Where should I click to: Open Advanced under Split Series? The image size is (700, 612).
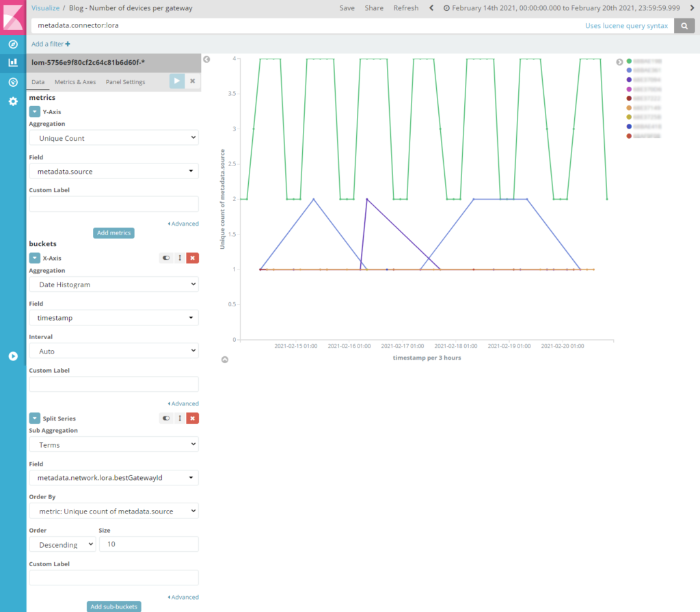(x=183, y=597)
